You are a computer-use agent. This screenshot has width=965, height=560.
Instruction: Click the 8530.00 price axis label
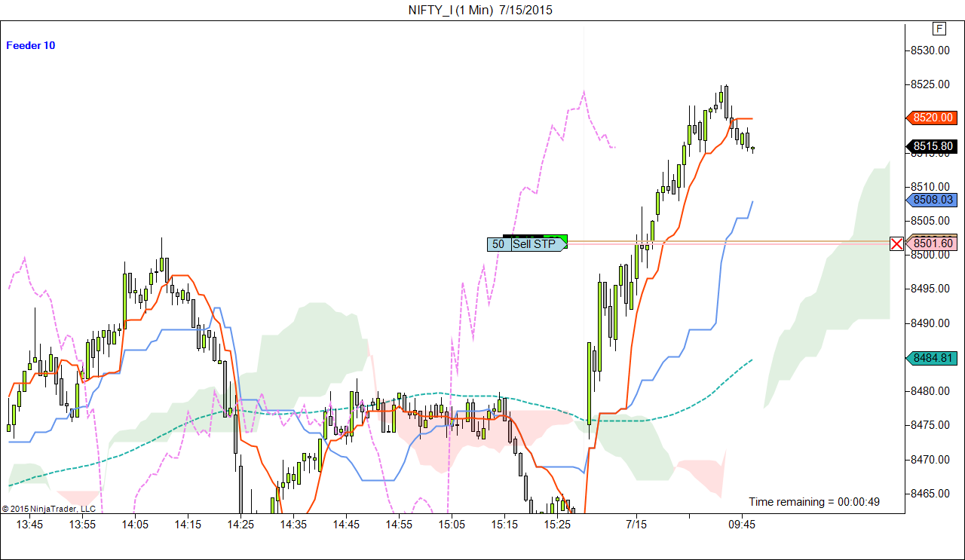pos(929,50)
